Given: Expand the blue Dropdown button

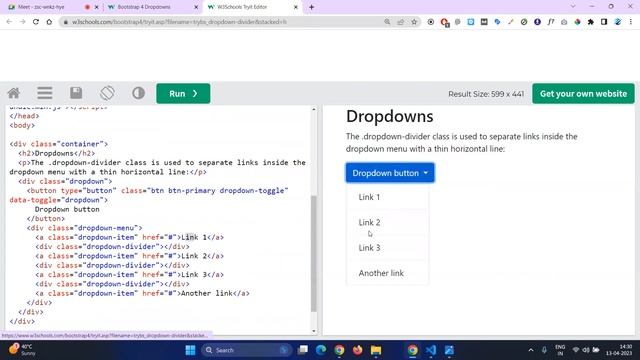Looking at the screenshot, I should [x=390, y=173].
